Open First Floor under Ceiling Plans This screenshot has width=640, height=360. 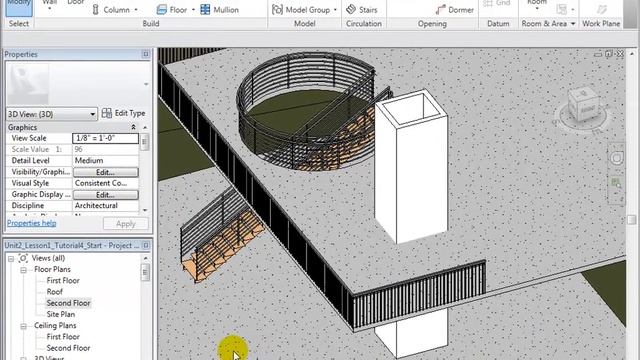click(x=63, y=336)
